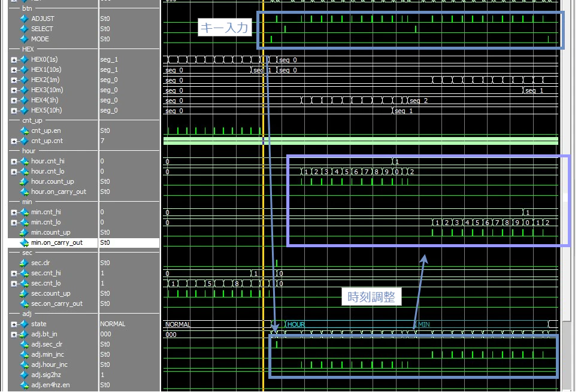This screenshot has height=392, width=578.
Task: Click the adj.sig2hz signal icon
Action: [x=25, y=375]
